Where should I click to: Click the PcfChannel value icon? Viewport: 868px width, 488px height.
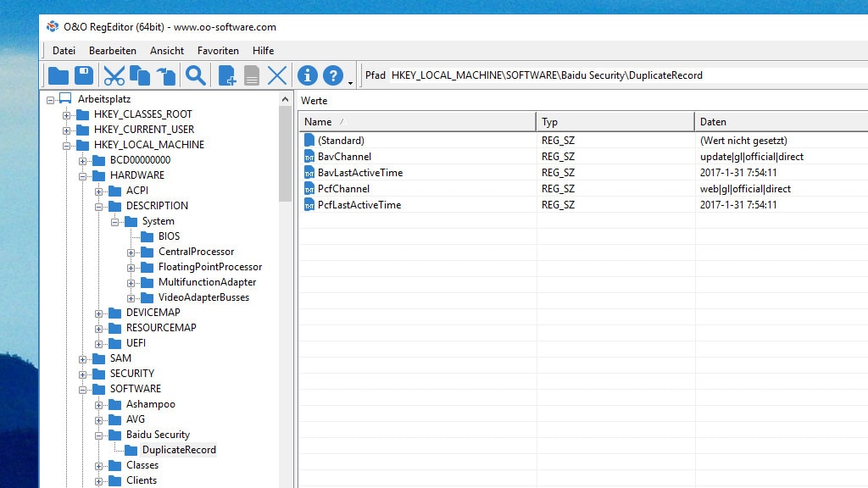[x=309, y=189]
